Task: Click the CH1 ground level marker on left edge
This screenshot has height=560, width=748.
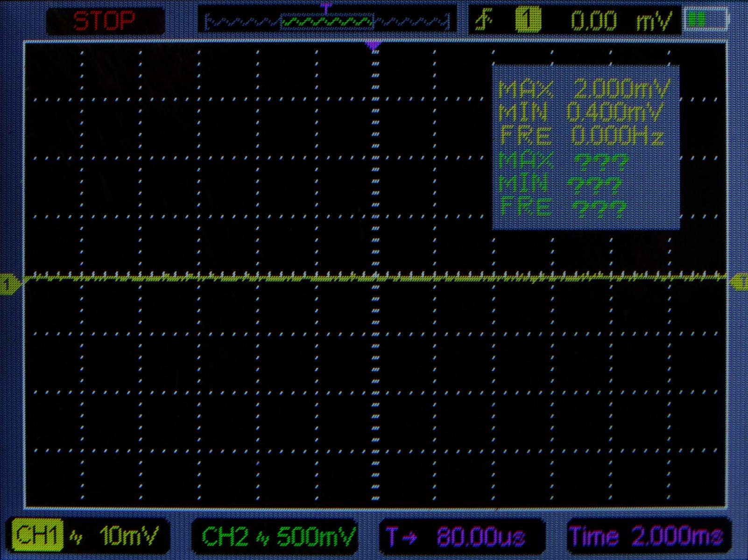Action: click(9, 284)
